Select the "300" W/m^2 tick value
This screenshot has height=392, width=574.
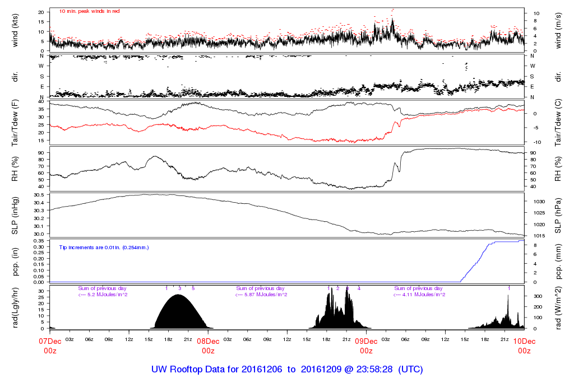point(538,296)
